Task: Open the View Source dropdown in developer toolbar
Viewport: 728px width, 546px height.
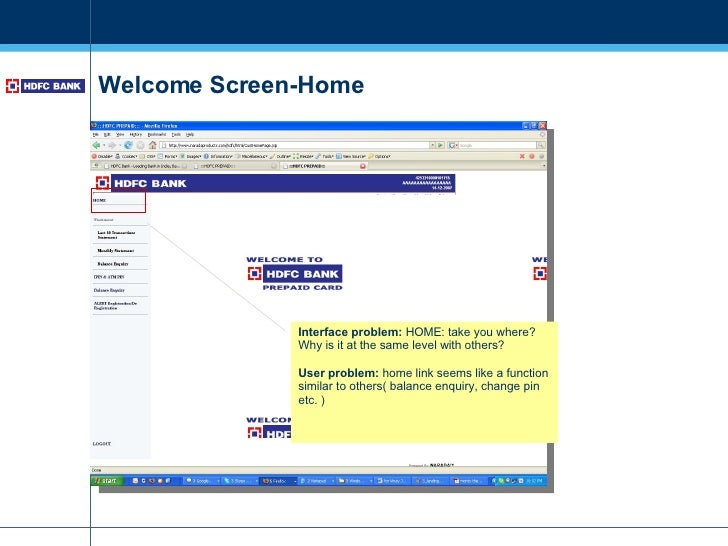Action: [x=351, y=156]
